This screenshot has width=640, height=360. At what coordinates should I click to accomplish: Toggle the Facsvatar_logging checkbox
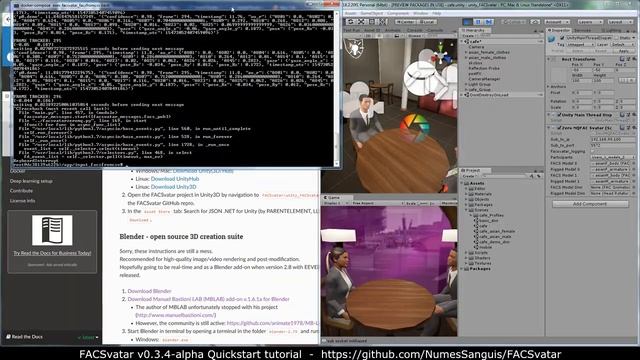[593, 151]
